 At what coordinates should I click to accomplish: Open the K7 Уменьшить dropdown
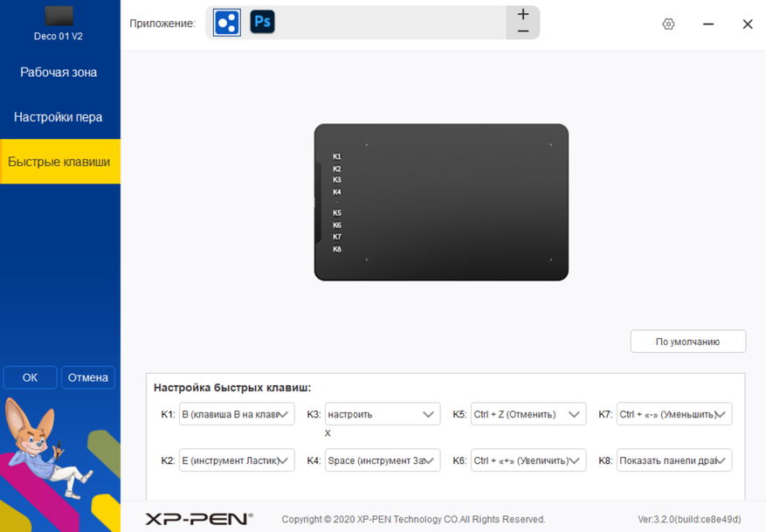coord(674,414)
